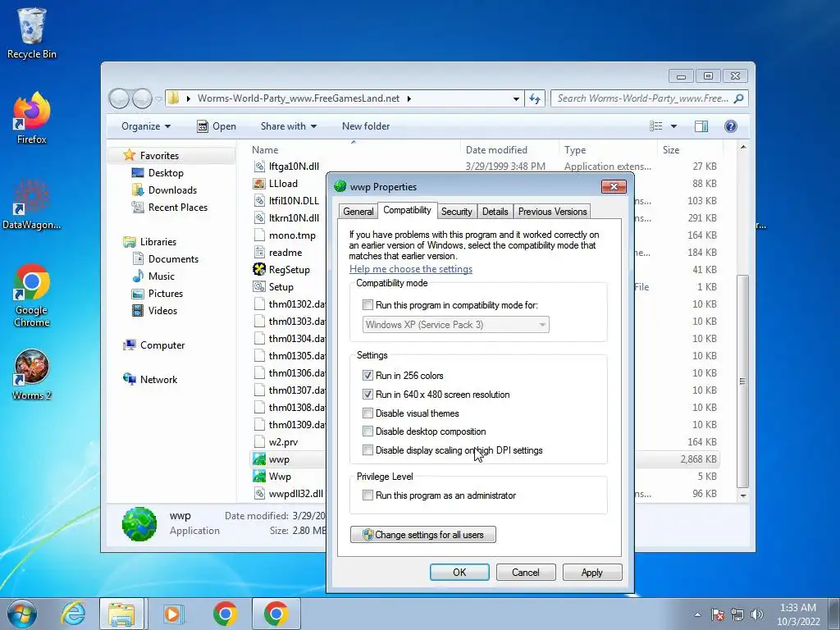This screenshot has width=840, height=630.
Task: Select Documents under Libraries
Action: point(173,258)
